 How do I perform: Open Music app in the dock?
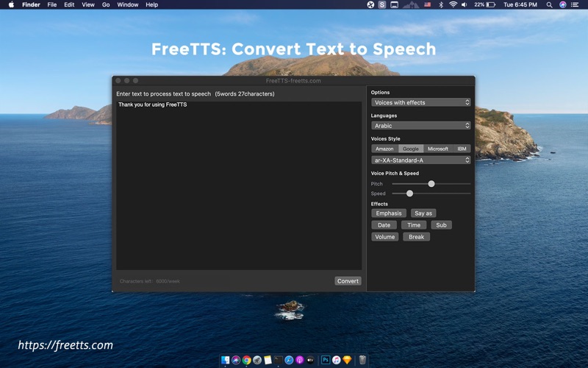[337, 360]
